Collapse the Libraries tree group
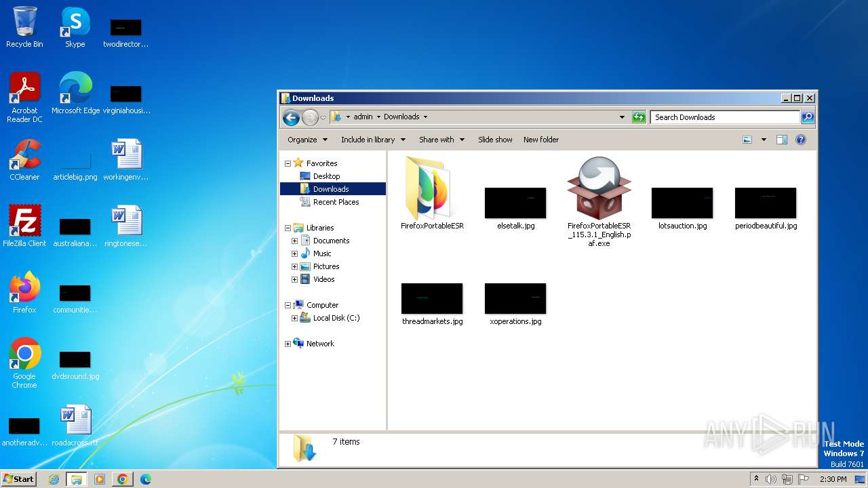Image resolution: width=868 pixels, height=488 pixels. pyautogui.click(x=288, y=228)
